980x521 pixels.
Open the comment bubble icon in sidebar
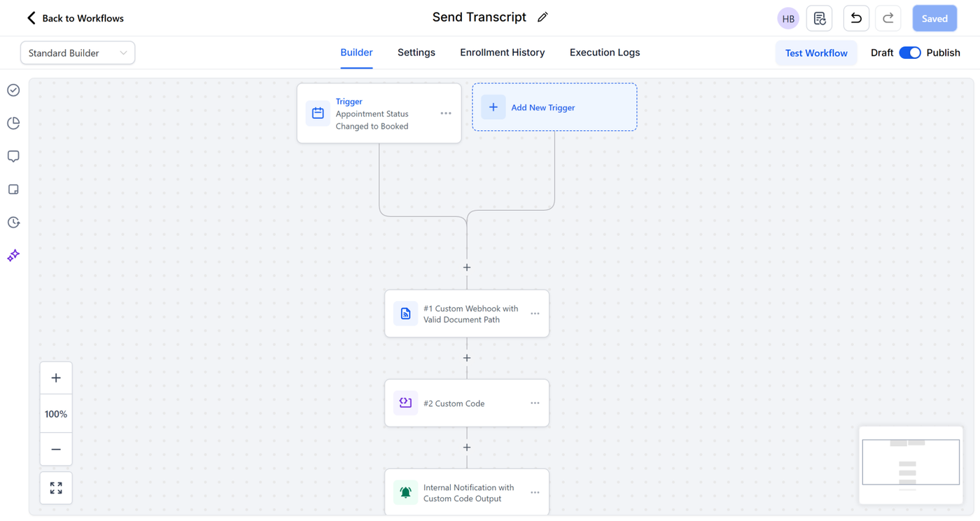point(13,156)
